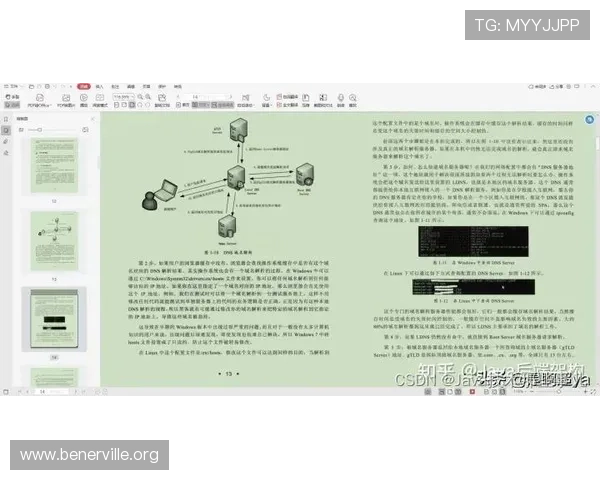Screen dimensions: 600x480
Task: Toggle fit-page view icon under zoom box
Action: pos(124,105)
